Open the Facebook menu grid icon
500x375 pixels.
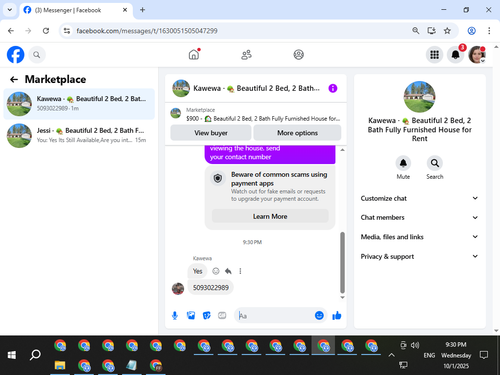click(434, 55)
